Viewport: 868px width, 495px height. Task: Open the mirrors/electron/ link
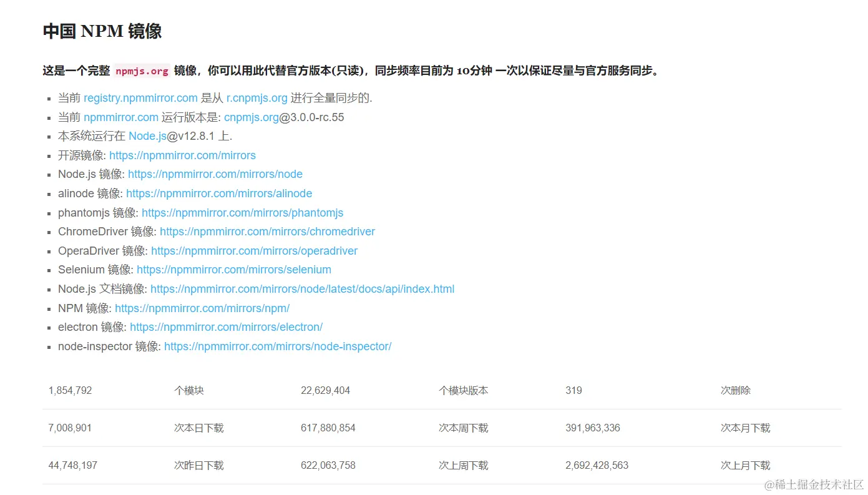pos(226,327)
